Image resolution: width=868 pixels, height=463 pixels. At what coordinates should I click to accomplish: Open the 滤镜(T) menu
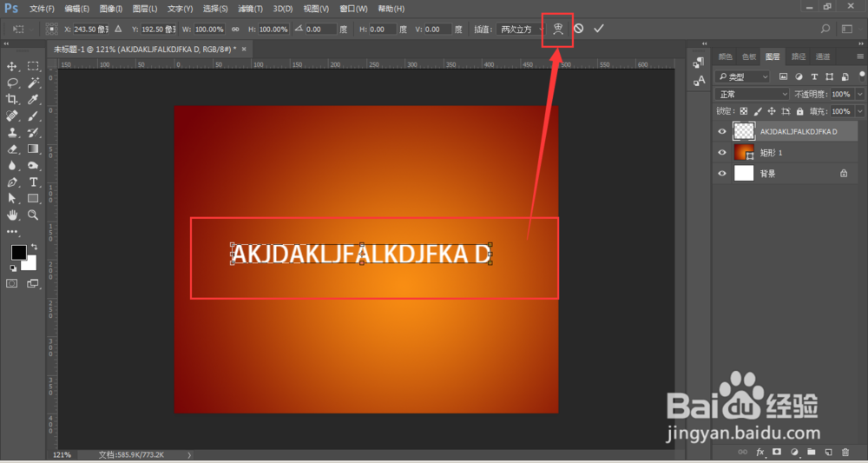pos(250,9)
